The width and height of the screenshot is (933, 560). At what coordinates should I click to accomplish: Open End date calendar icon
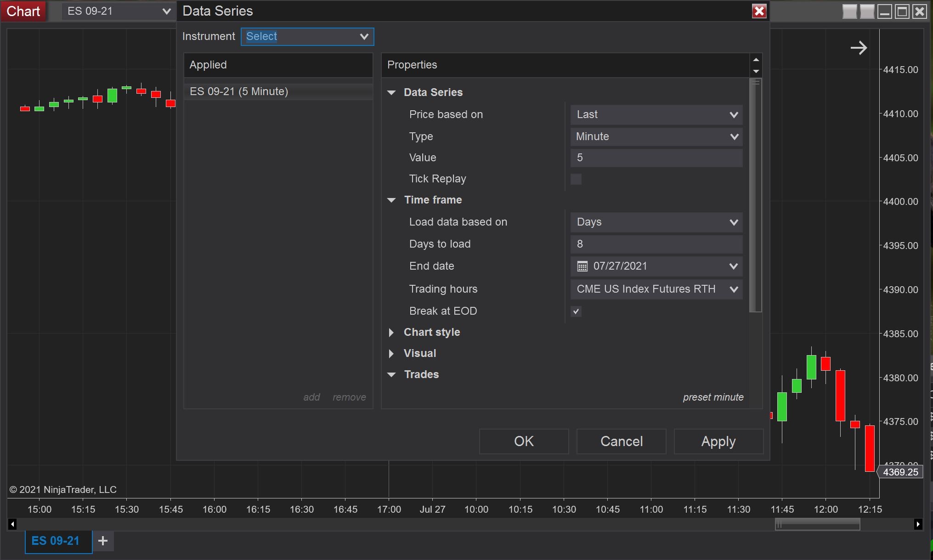[x=582, y=266]
